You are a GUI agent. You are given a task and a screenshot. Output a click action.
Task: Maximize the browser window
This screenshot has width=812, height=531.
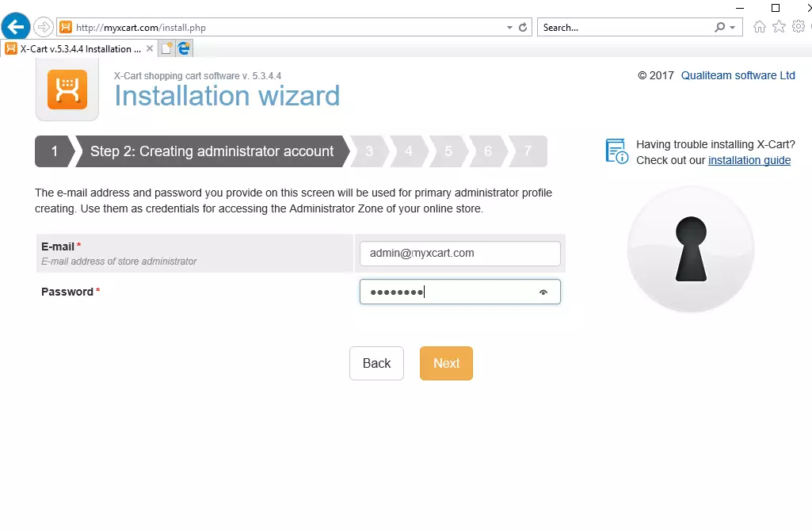pyautogui.click(x=776, y=8)
